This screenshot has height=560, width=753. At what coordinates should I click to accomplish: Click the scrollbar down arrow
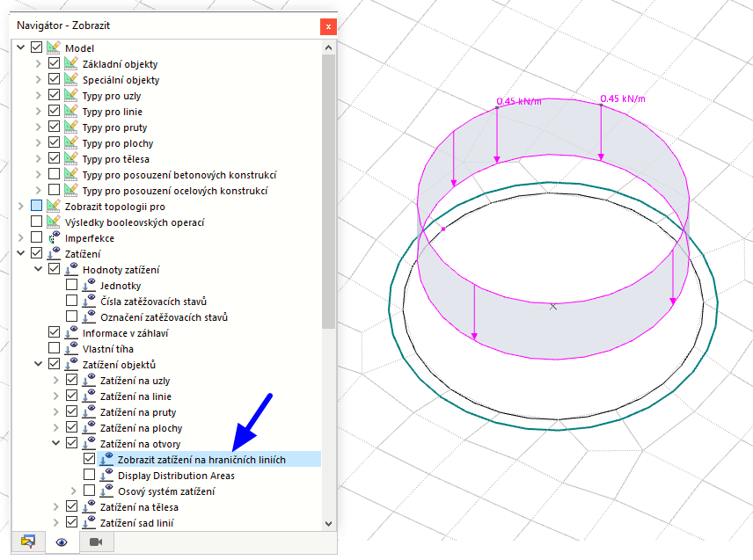328,524
